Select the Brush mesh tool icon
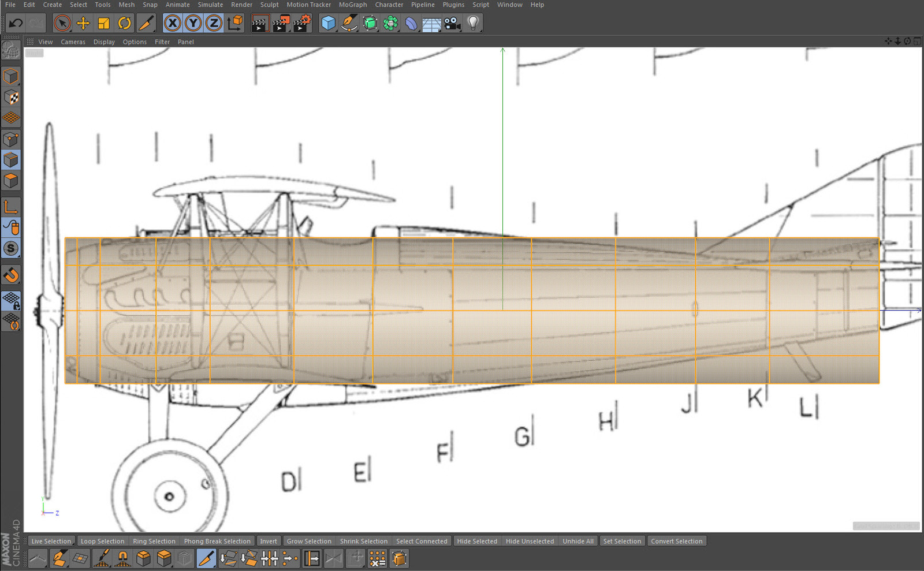924x571 pixels. click(102, 558)
